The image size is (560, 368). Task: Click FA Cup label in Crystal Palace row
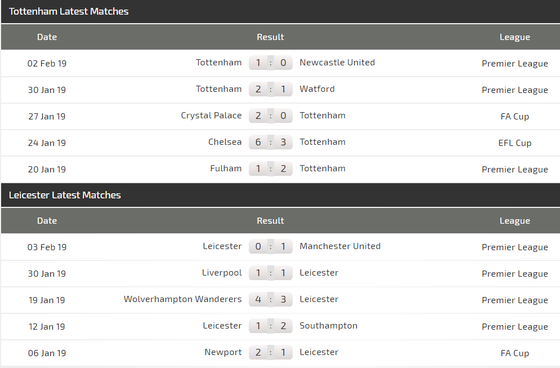515,116
